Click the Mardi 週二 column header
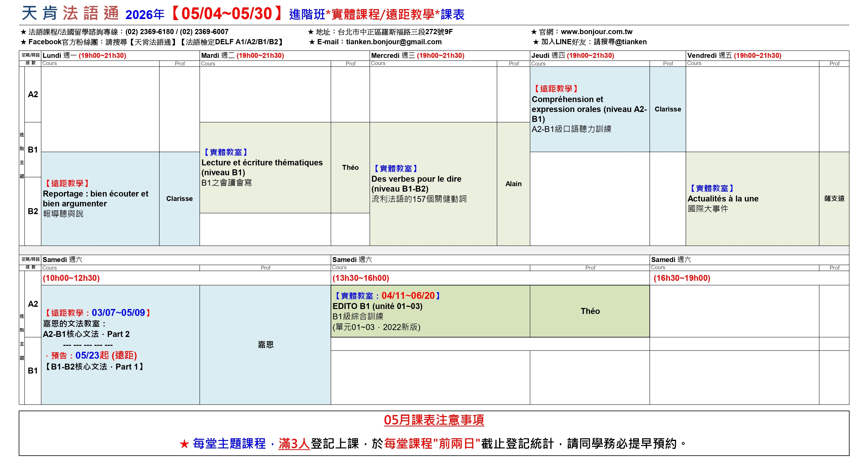Viewport: 868px width, 463px height. (242, 56)
